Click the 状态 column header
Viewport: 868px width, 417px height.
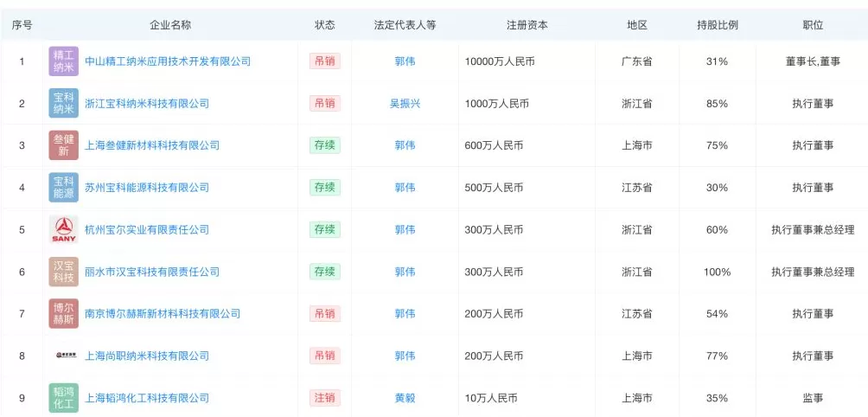coord(325,25)
